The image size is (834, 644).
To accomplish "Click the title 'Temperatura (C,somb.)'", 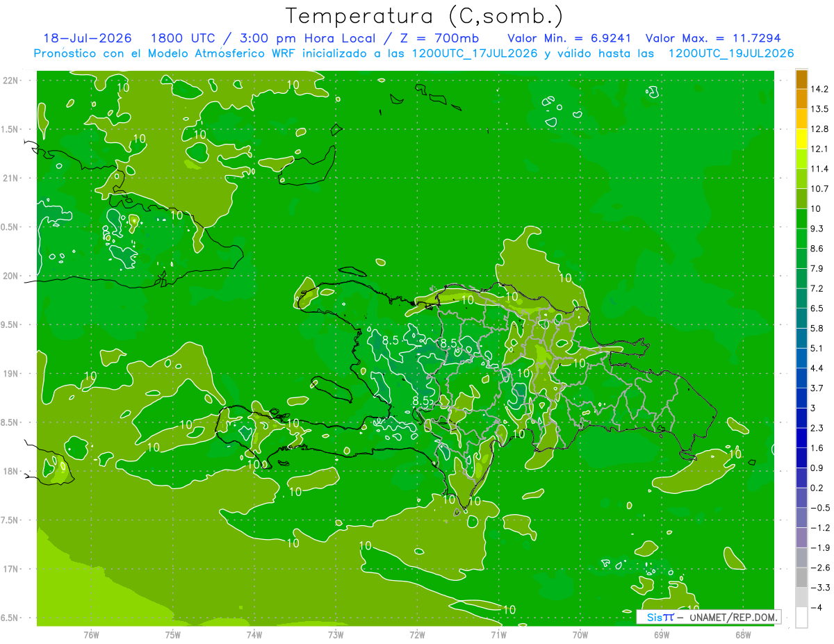I will click(425, 16).
